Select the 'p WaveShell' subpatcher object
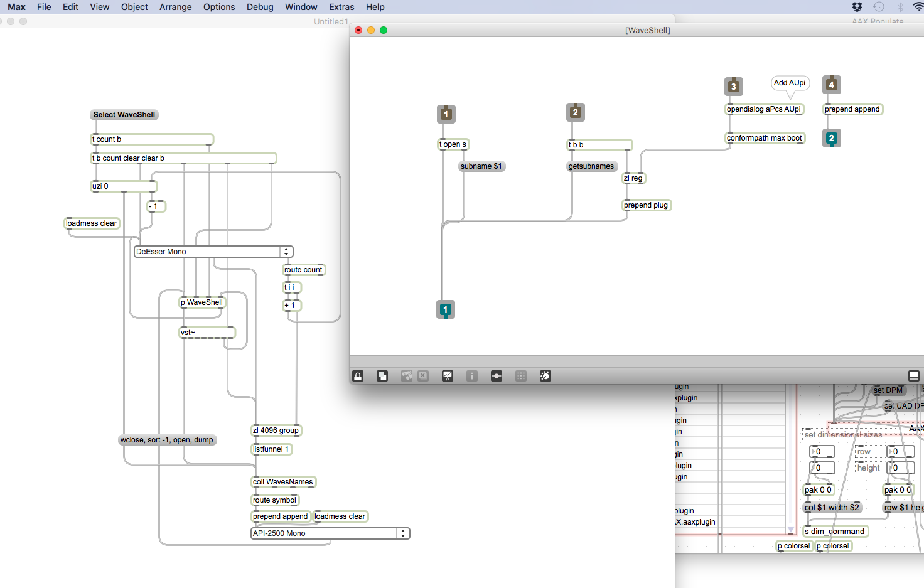This screenshot has width=924, height=588. [x=202, y=302]
